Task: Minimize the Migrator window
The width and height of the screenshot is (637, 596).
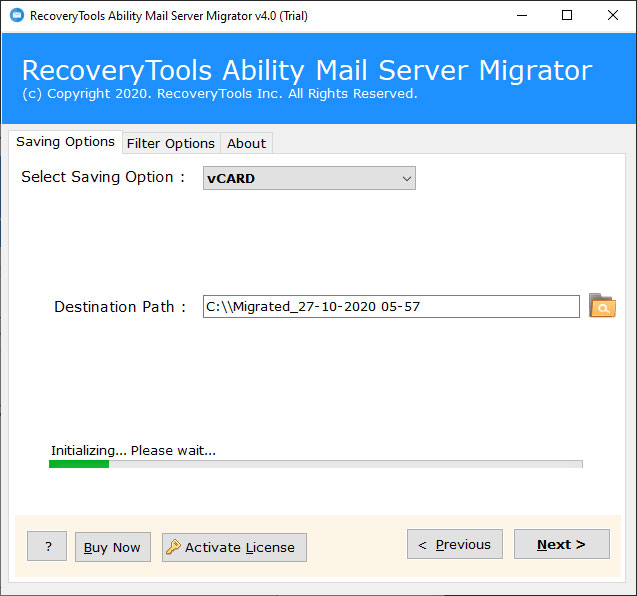Action: click(522, 15)
